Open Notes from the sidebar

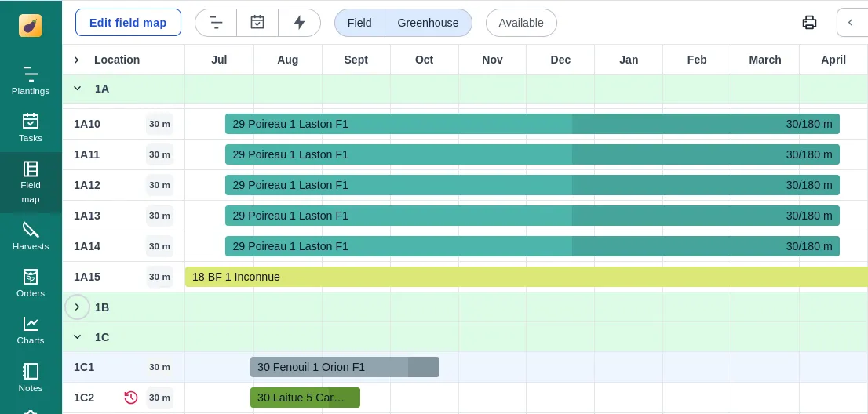pos(31,377)
